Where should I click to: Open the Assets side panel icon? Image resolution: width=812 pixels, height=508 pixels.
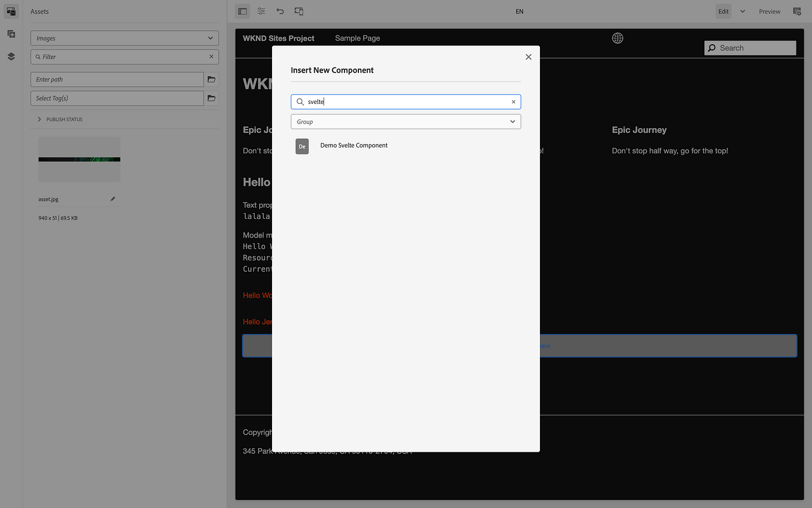pyautogui.click(x=11, y=11)
